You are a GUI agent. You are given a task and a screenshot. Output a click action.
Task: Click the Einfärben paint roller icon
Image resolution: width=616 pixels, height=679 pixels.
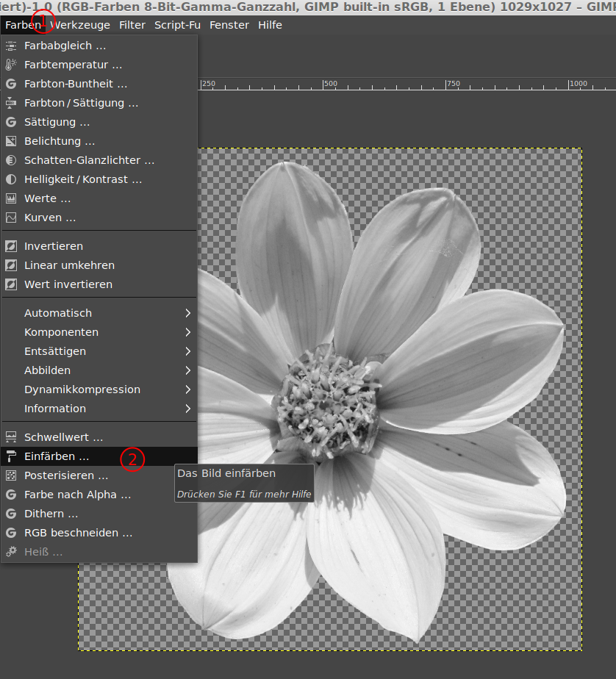tap(11, 456)
